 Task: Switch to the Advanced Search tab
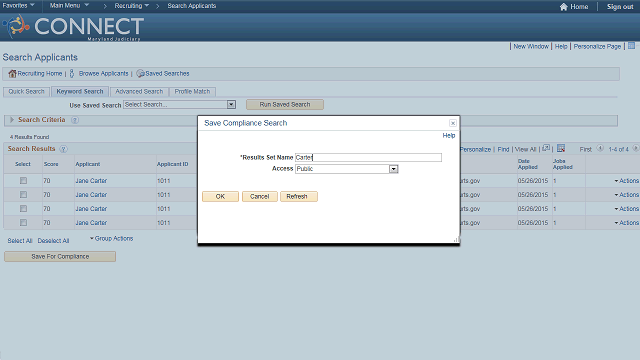pos(139,91)
